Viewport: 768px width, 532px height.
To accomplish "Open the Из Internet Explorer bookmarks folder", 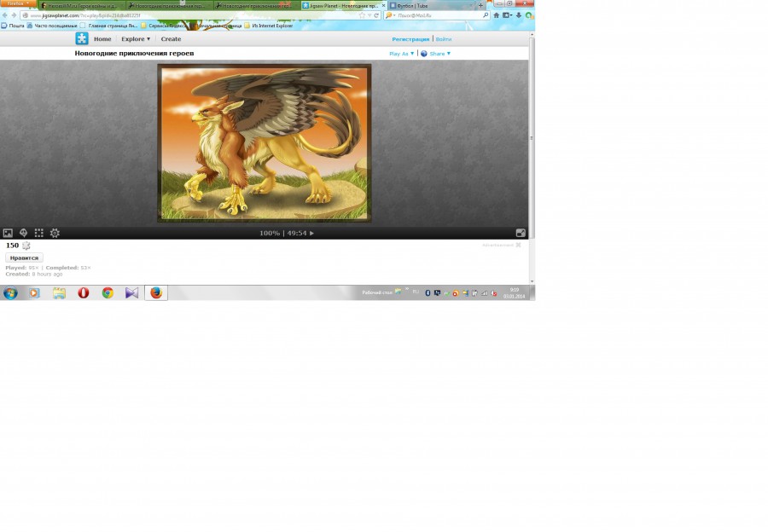I will (x=269, y=26).
